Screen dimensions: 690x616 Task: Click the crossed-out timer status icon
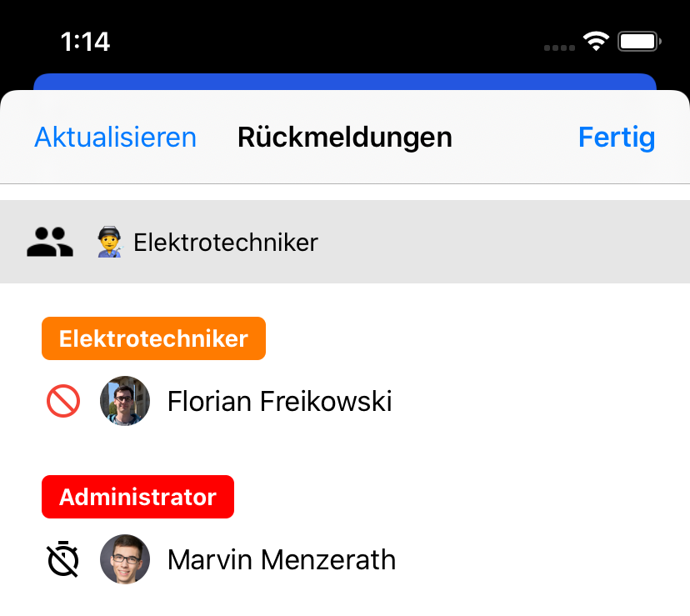pyautogui.click(x=63, y=560)
